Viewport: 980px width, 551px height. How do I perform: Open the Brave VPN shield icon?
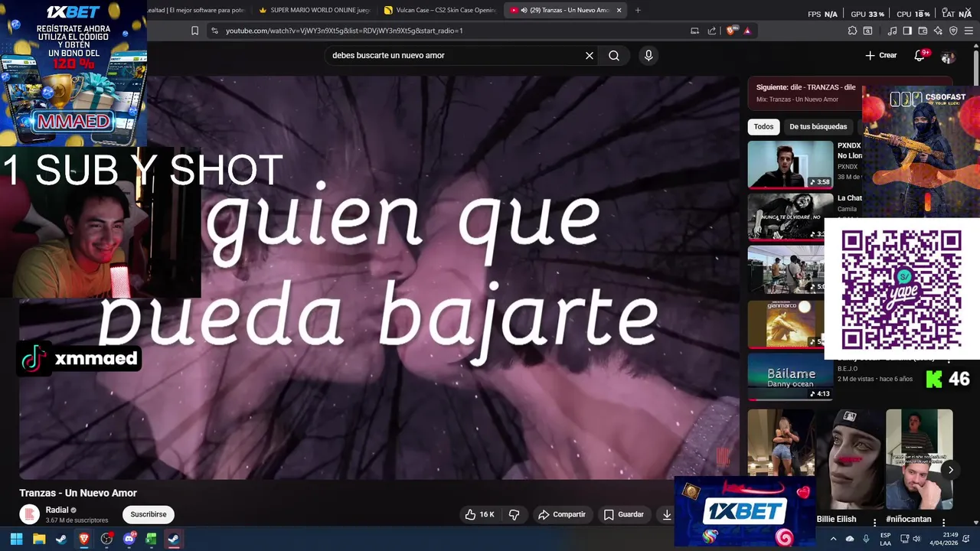pos(953,31)
